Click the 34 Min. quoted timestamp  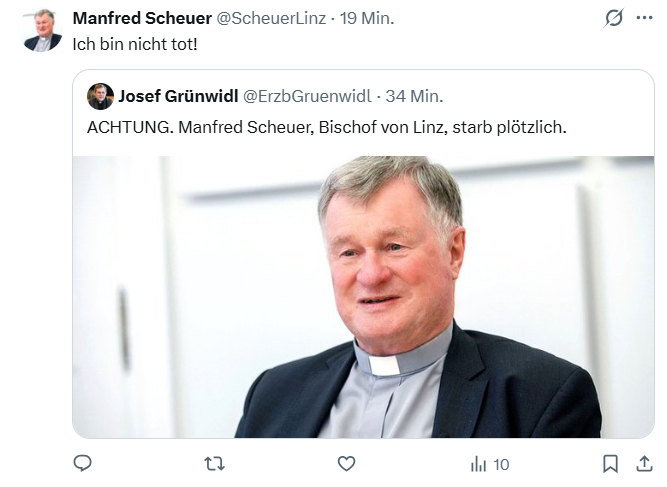414,97
